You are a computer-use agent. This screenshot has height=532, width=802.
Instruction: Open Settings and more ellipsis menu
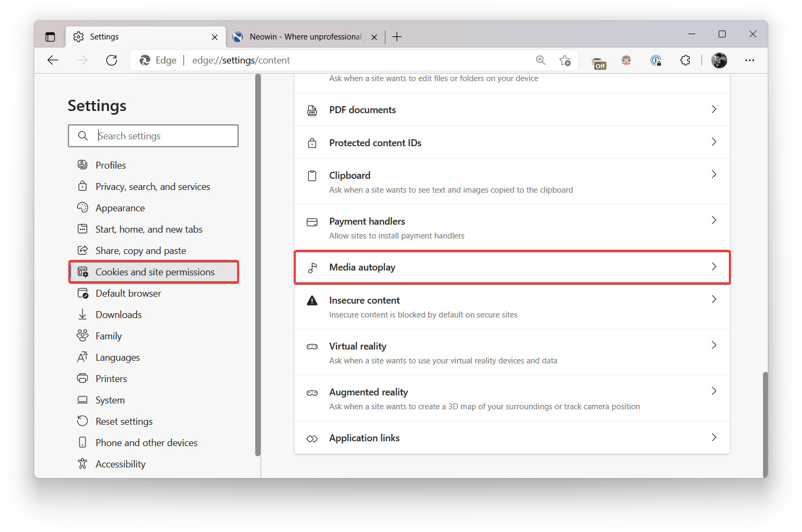(750, 60)
